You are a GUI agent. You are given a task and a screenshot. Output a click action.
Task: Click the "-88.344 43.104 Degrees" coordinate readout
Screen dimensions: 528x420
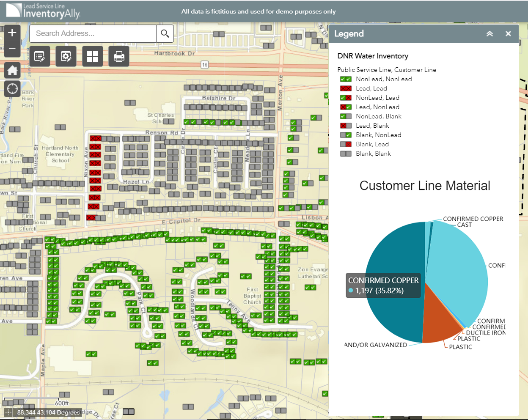(48, 412)
